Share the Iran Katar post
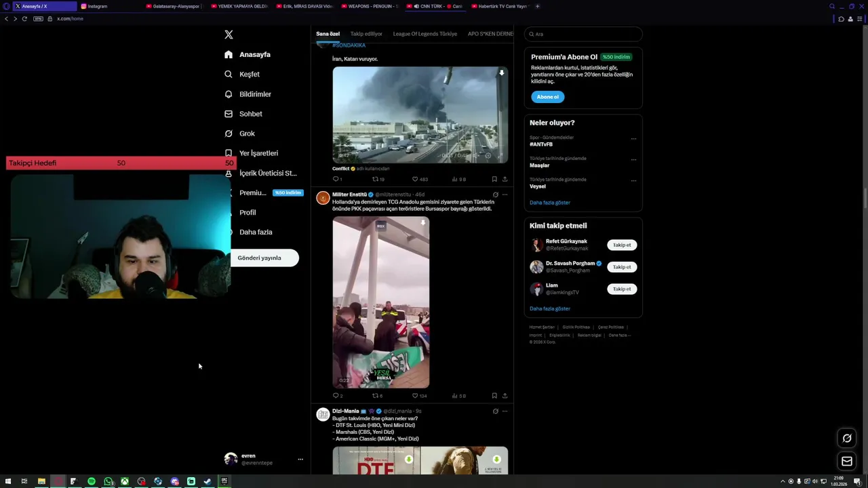This screenshot has height=488, width=868. [505, 179]
